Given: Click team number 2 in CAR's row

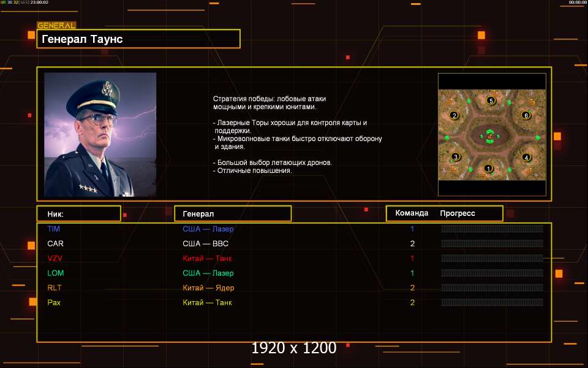Looking at the screenshot, I should tap(412, 243).
